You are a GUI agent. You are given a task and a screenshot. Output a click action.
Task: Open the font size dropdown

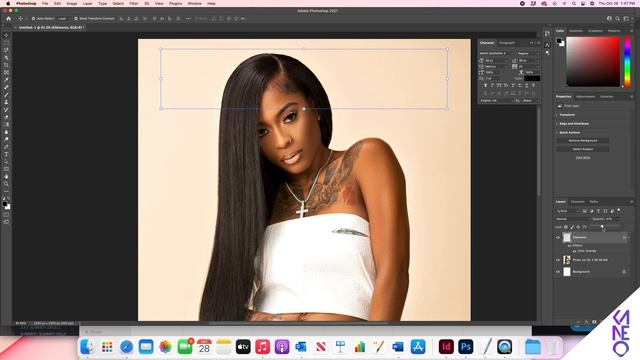tap(497, 60)
